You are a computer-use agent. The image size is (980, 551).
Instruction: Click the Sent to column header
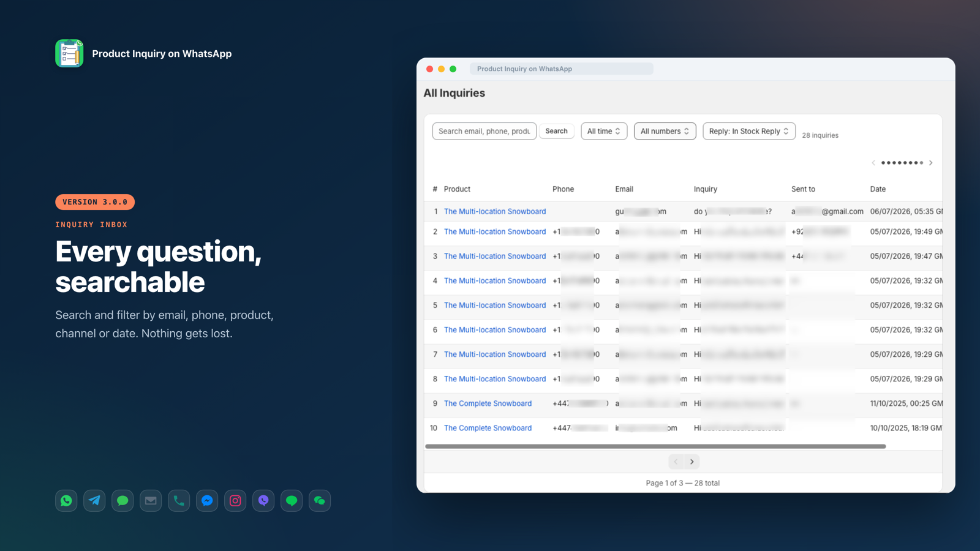coord(803,189)
